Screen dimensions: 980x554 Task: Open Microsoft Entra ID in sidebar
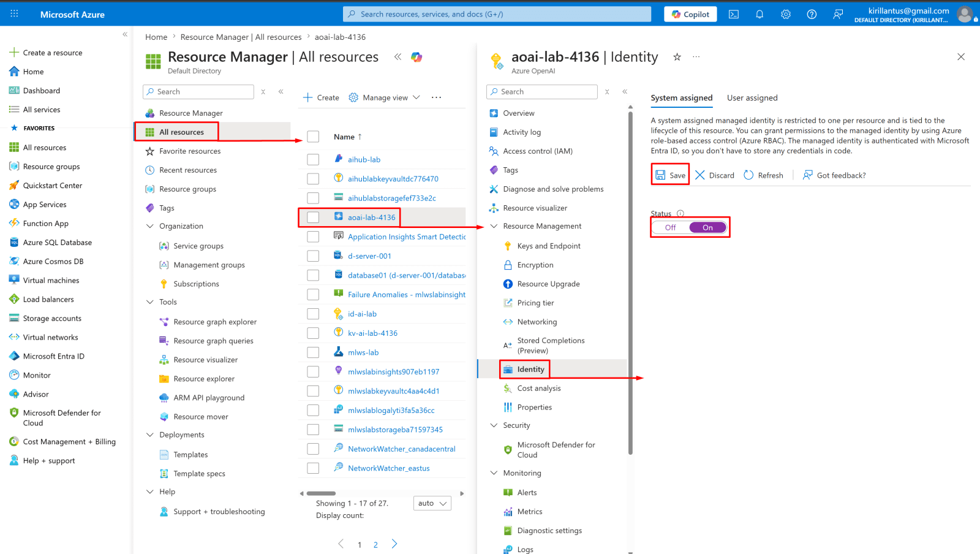54,357
